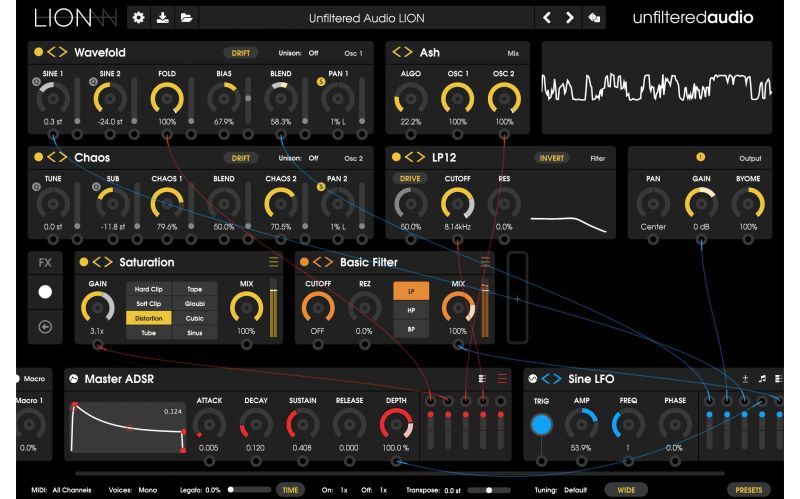Change Basic Filter effect type arrows
This screenshot has height=499, width=800.
(x=323, y=262)
